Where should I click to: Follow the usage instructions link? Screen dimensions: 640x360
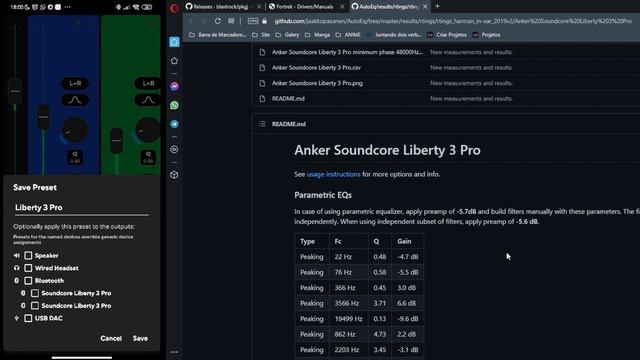[x=333, y=174]
